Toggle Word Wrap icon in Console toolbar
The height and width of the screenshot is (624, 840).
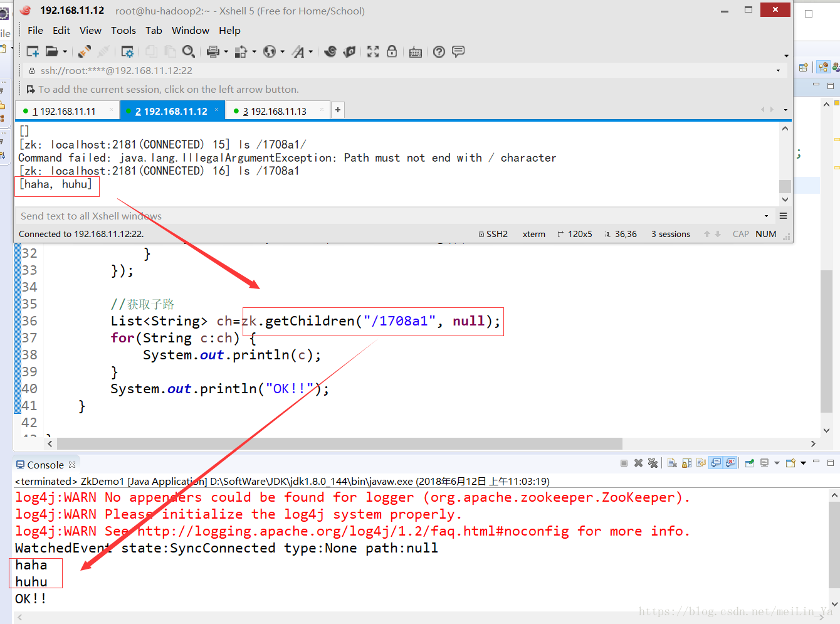(701, 463)
